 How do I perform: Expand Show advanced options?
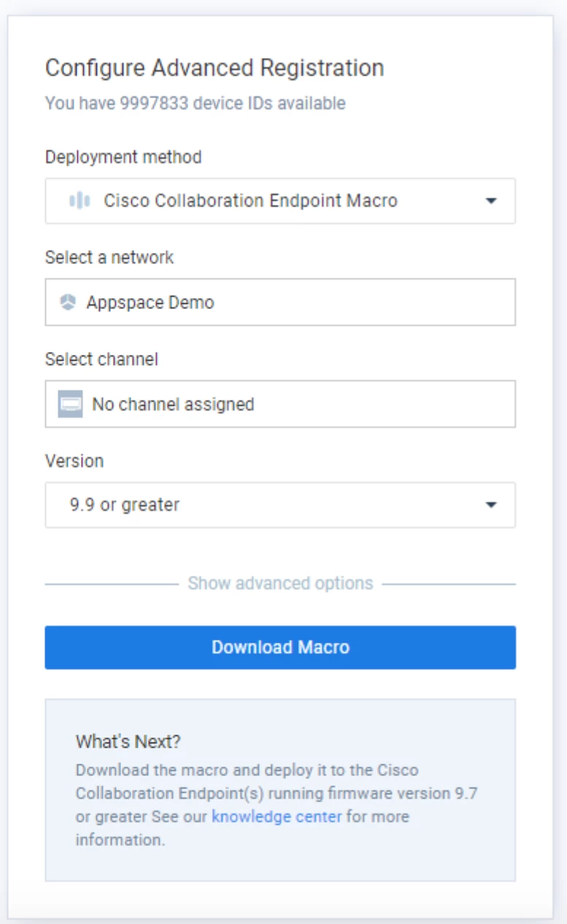(281, 583)
